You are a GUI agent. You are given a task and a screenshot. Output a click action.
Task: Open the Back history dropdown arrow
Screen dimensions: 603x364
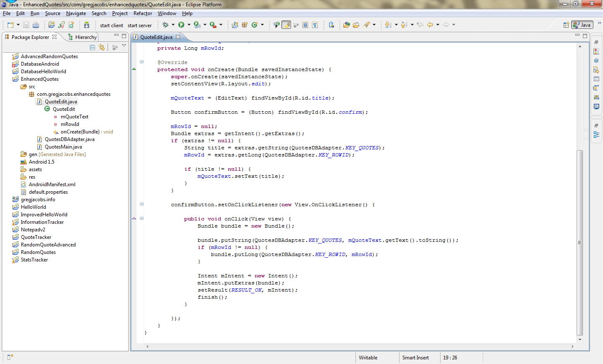438,25
